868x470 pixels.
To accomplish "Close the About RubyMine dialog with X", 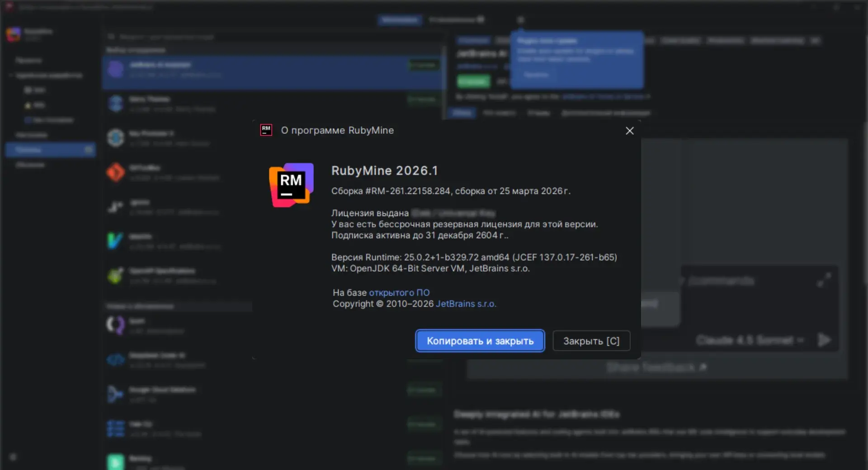I will pos(629,131).
